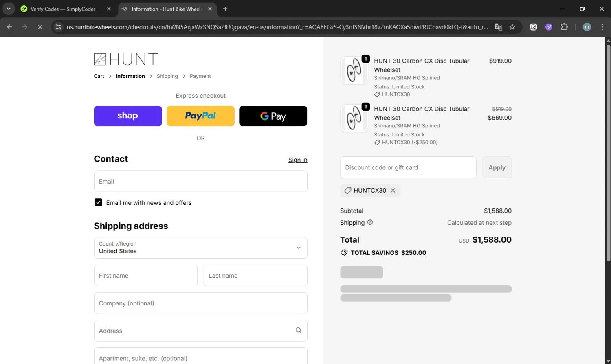
Task: Click the Total amount $1,588.00
Action: pyautogui.click(x=492, y=240)
